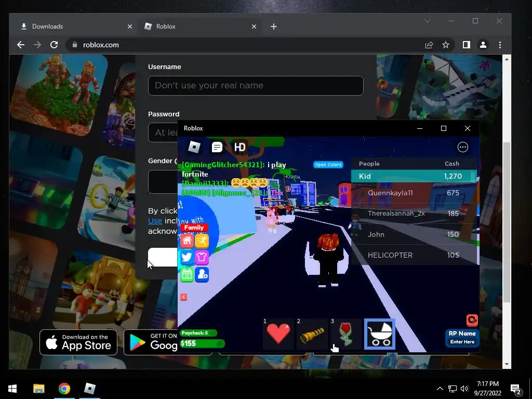The image size is (532, 399).
Task: Open the green gift box icon
Action: coord(187,274)
